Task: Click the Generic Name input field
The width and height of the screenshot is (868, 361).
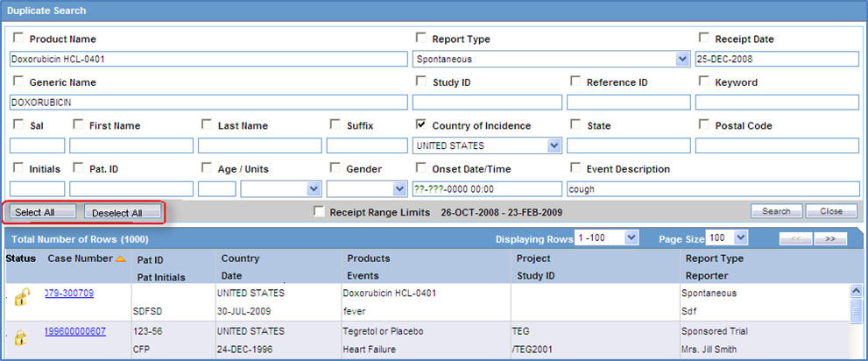Action: (x=208, y=103)
